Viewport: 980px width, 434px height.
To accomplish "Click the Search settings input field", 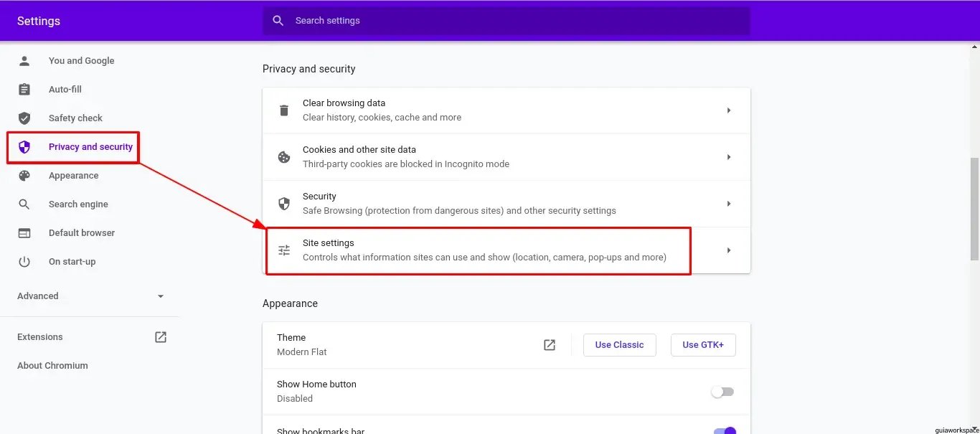I will (x=507, y=21).
